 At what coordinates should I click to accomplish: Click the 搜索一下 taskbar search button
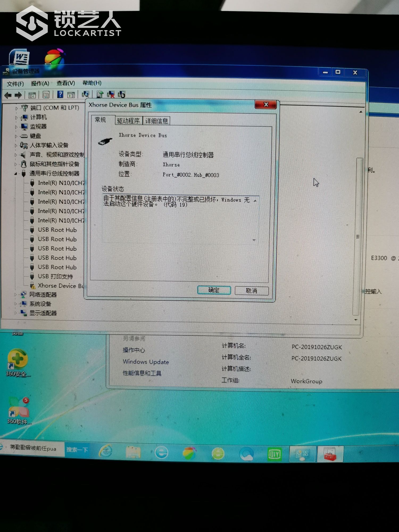[x=77, y=450]
